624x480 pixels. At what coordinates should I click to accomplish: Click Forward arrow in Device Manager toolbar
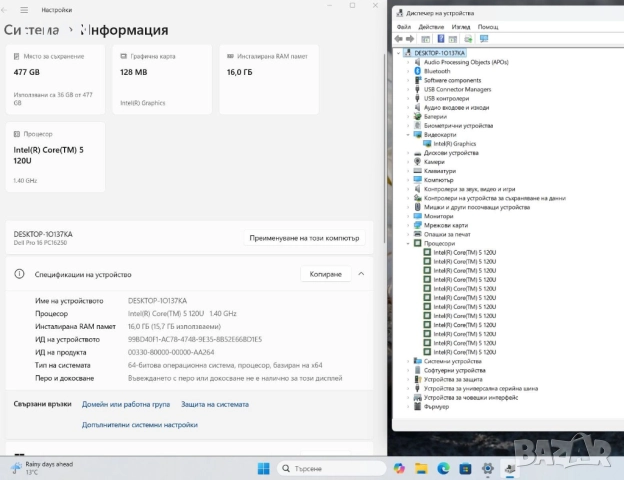[x=410, y=39]
